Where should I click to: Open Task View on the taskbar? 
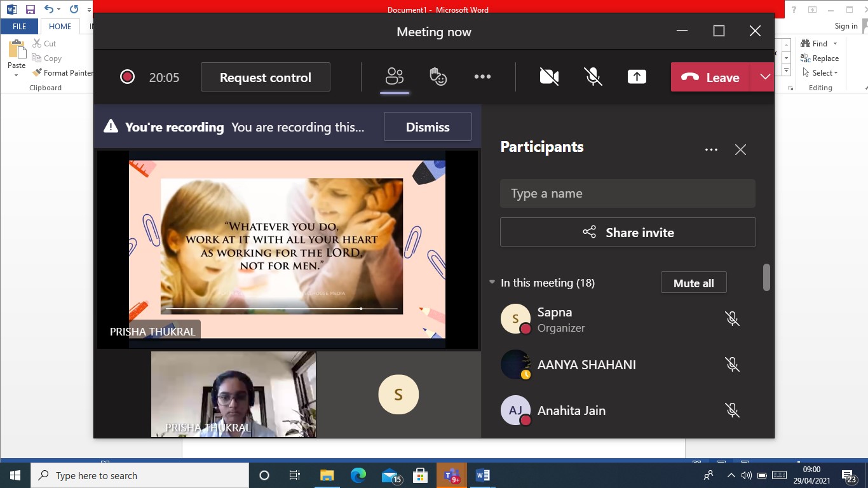tap(295, 475)
